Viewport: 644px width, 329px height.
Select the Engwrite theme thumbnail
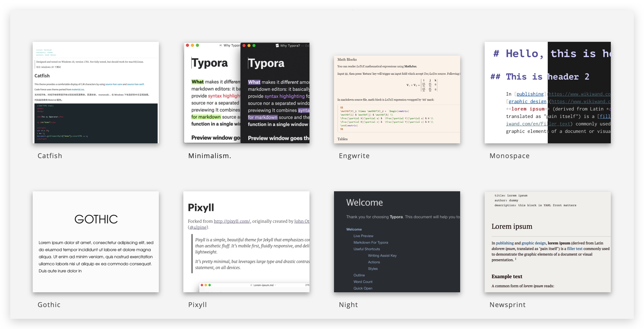point(397,99)
